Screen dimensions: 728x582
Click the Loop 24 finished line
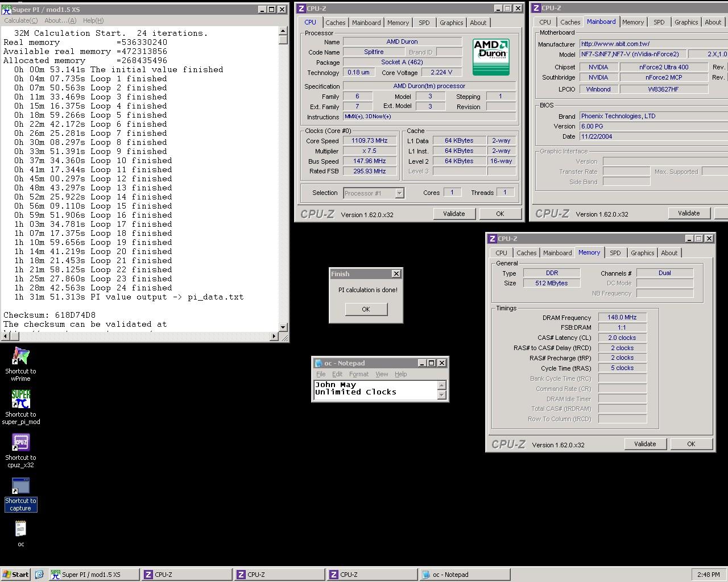click(93, 288)
